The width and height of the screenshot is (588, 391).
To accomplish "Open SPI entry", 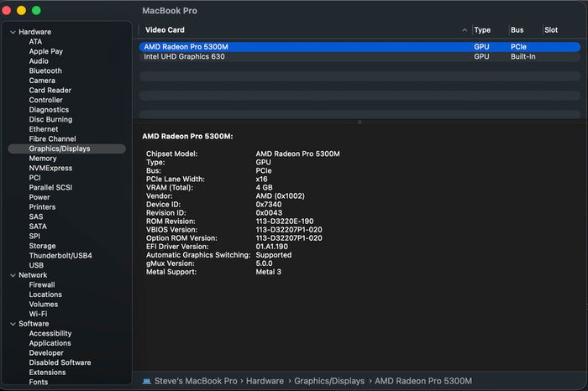I will tap(34, 237).
